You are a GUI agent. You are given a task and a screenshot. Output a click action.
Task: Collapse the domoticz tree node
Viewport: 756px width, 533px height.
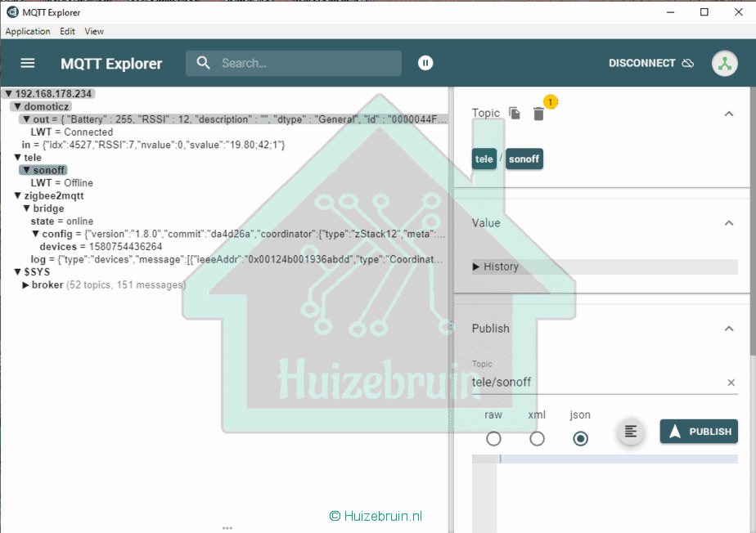[17, 106]
